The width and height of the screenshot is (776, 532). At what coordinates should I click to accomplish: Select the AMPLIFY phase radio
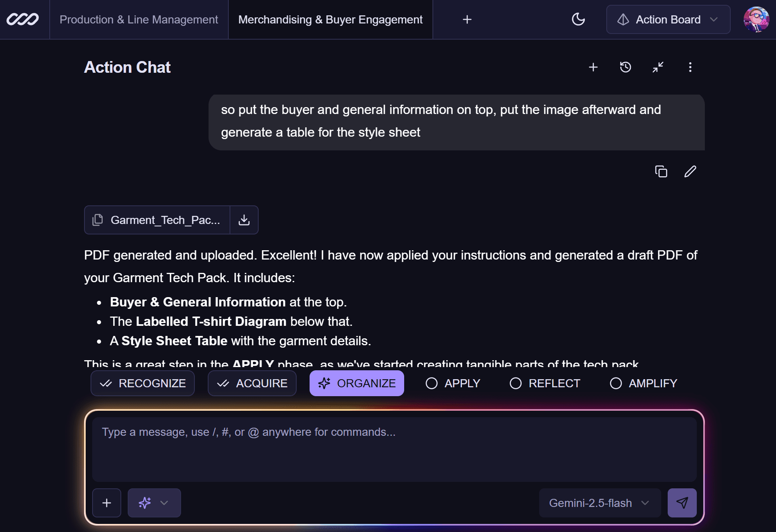pyautogui.click(x=616, y=383)
